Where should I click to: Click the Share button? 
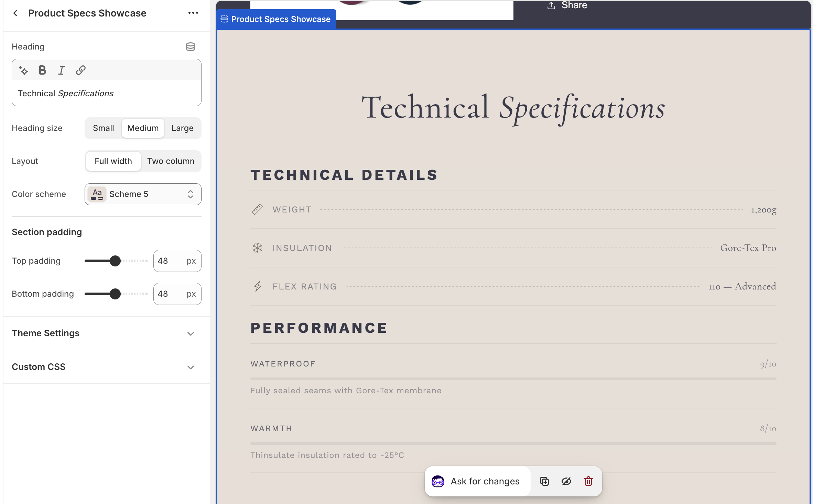567,6
